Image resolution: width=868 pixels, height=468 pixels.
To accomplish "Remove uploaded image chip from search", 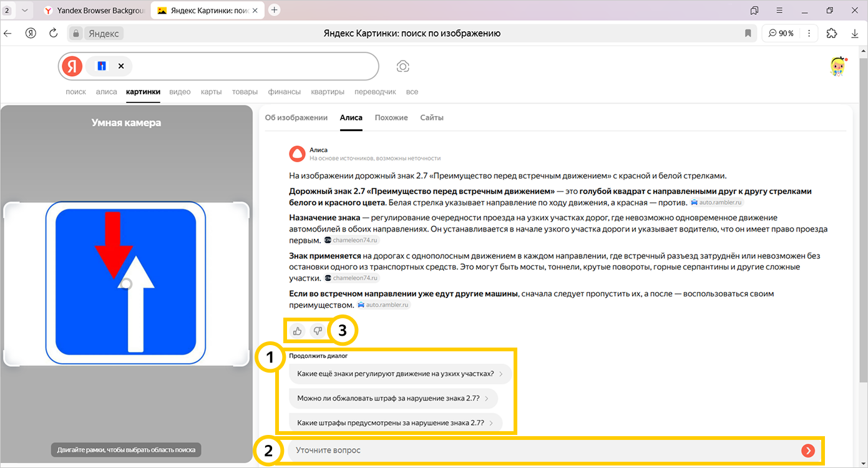I will click(x=121, y=66).
